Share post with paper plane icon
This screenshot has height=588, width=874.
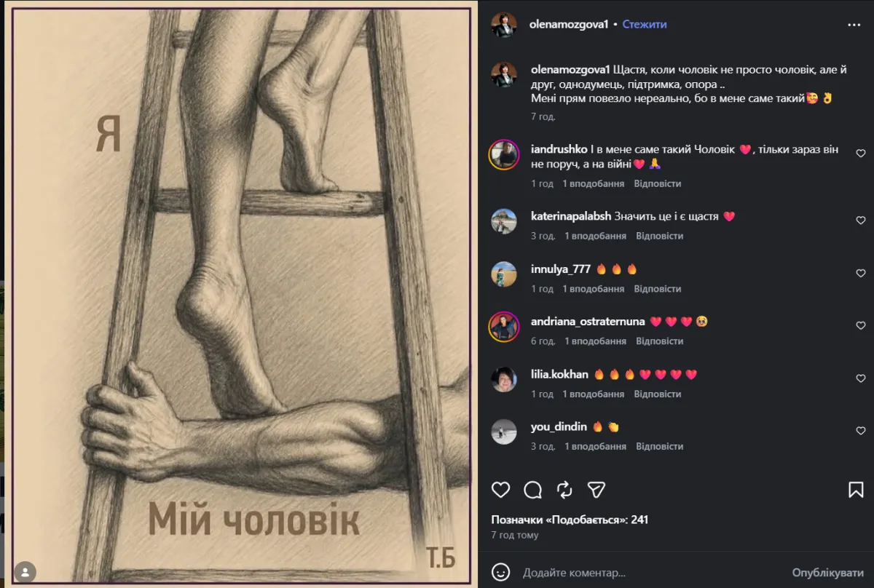pos(597,490)
